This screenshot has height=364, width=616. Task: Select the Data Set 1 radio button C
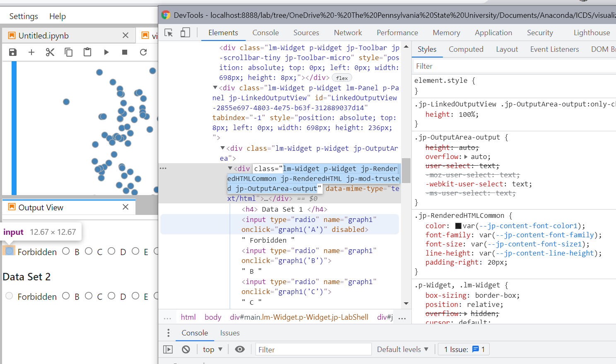[89, 251]
